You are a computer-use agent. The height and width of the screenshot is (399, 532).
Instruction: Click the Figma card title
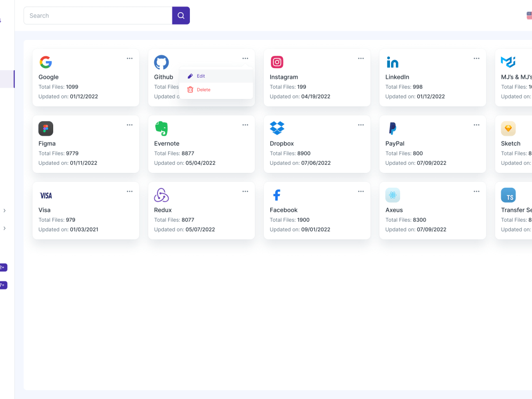pyautogui.click(x=47, y=144)
